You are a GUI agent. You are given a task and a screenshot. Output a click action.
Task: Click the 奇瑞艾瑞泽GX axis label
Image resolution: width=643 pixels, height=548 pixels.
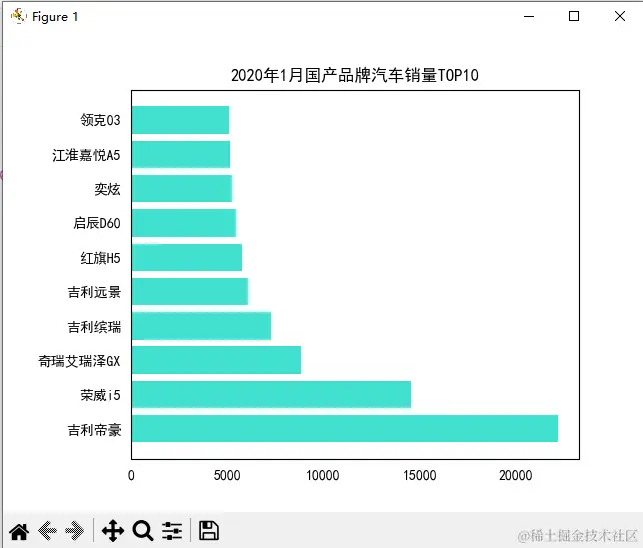pos(79,361)
